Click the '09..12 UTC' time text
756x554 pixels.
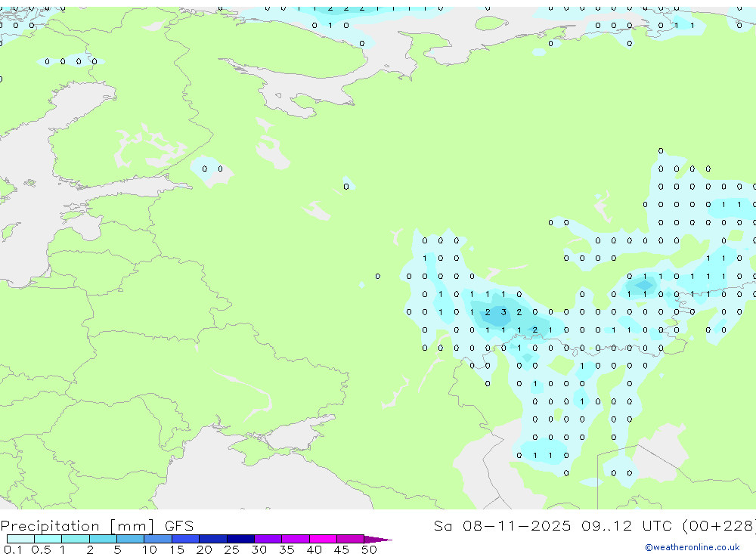click(627, 525)
